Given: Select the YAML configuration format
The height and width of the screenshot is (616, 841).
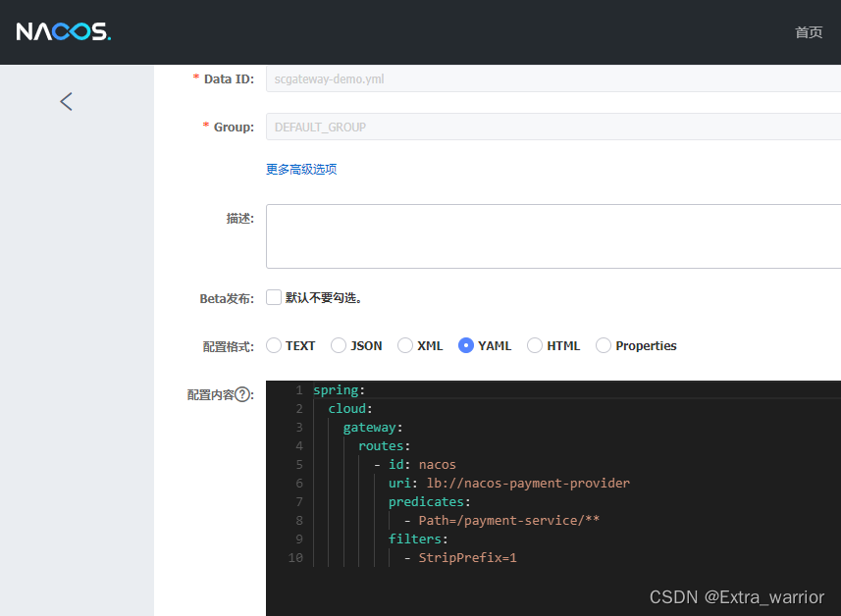Looking at the screenshot, I should (466, 345).
